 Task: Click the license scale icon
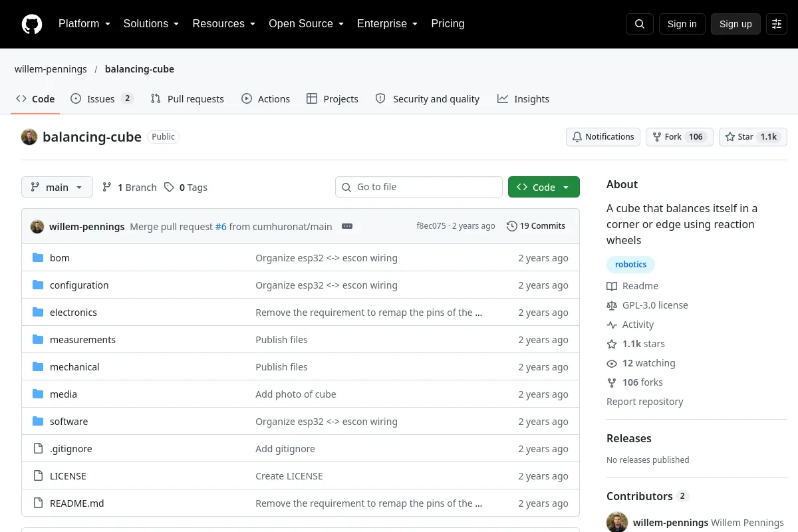tap(612, 305)
